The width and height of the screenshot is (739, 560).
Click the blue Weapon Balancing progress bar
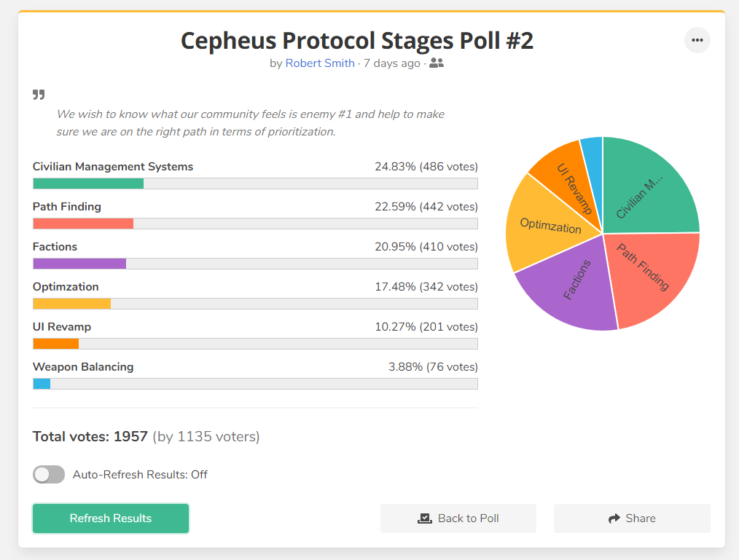click(x=42, y=384)
